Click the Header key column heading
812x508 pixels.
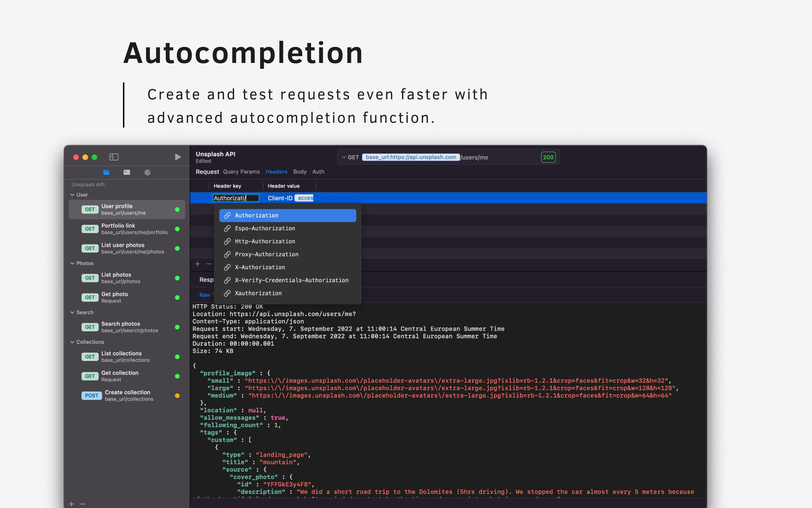pos(227,186)
